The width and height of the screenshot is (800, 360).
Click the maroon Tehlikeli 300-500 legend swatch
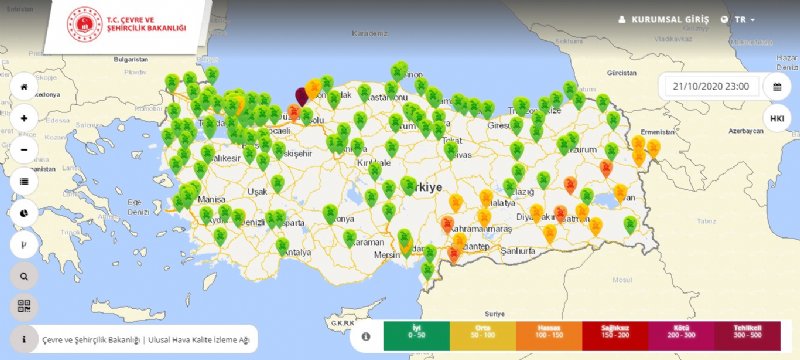[747, 336]
